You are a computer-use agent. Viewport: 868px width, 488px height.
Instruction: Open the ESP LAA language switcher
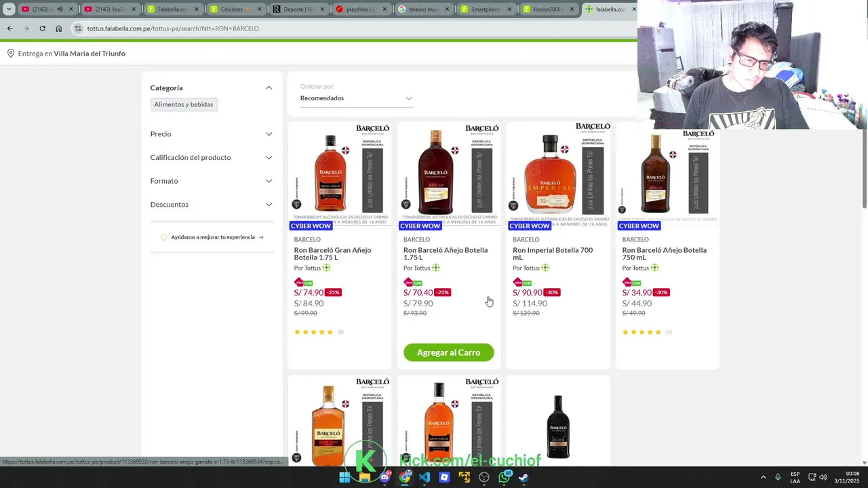(795, 477)
